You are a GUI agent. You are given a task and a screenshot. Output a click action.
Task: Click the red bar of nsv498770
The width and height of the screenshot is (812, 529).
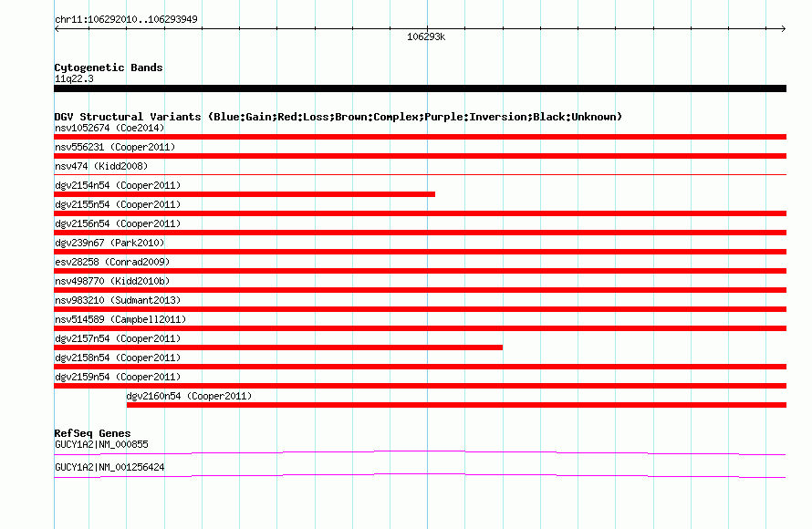(x=420, y=290)
